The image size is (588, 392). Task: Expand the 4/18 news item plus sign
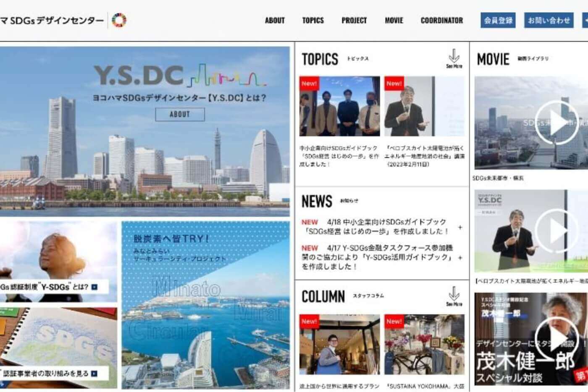point(460,227)
